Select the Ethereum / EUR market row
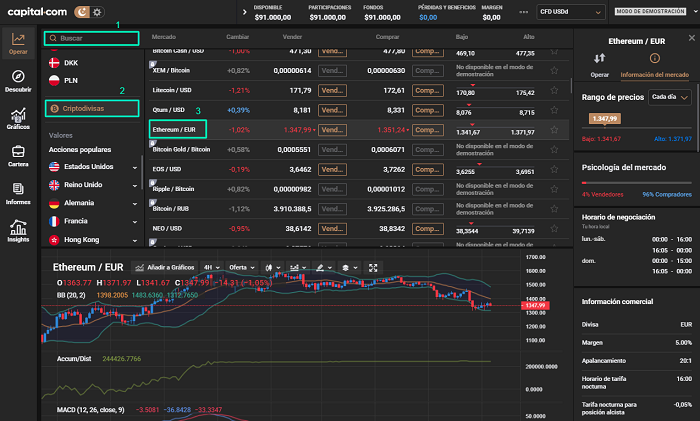Viewport: 700px width, 421px height. pos(358,130)
